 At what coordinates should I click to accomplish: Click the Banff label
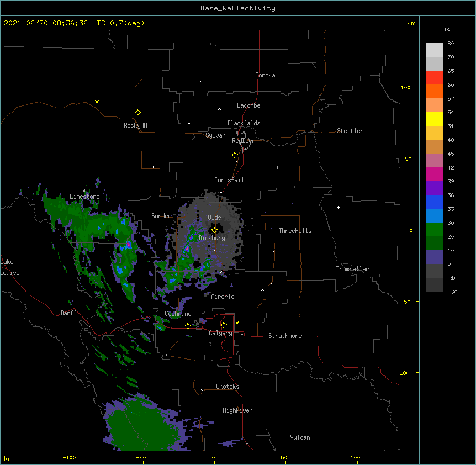click(x=68, y=313)
